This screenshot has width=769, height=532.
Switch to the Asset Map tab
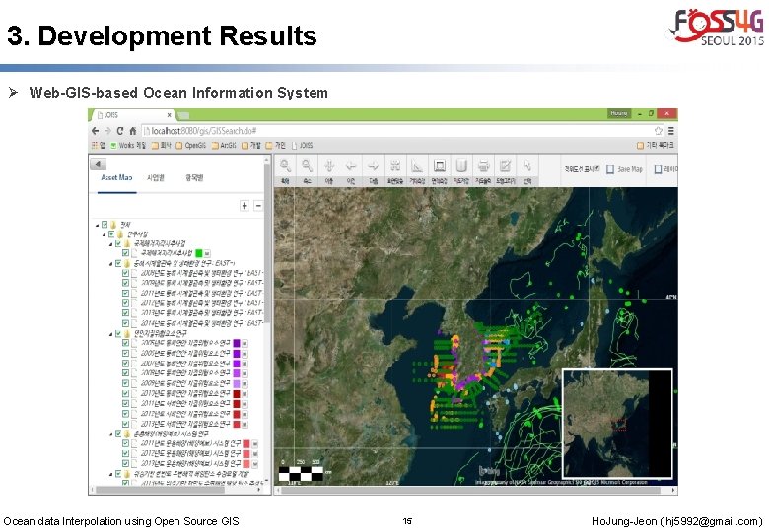point(116,177)
